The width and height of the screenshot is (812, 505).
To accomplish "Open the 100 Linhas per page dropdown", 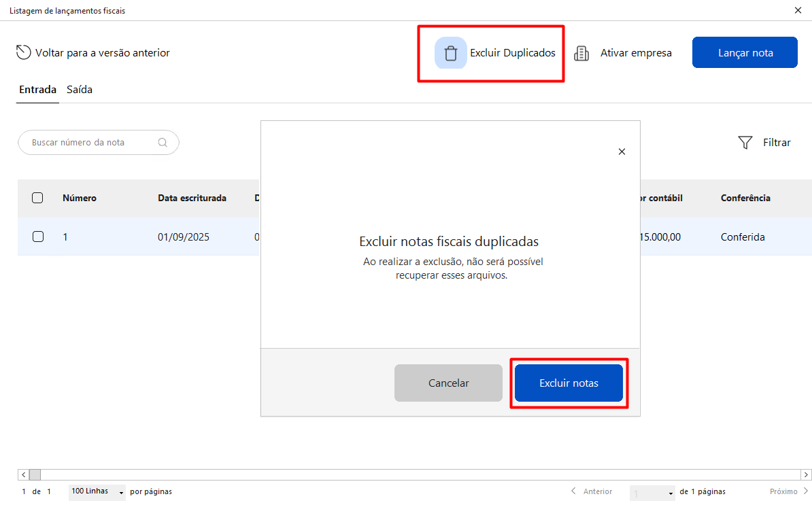I will tap(97, 491).
